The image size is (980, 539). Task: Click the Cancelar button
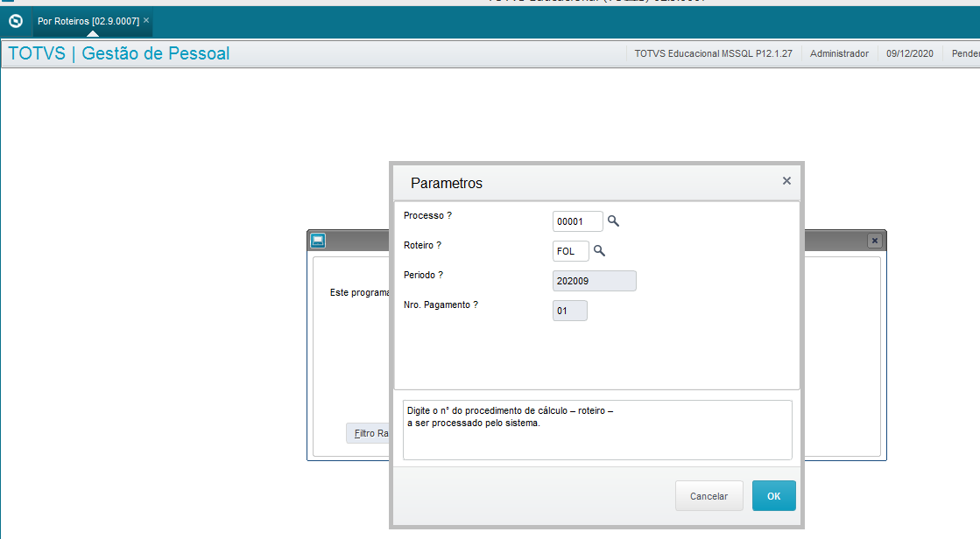point(709,496)
